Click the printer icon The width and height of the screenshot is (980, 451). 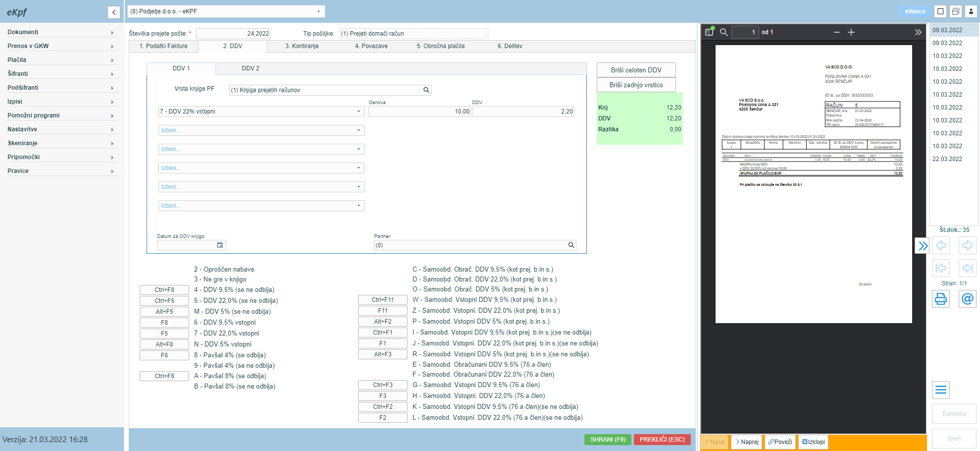[941, 299]
